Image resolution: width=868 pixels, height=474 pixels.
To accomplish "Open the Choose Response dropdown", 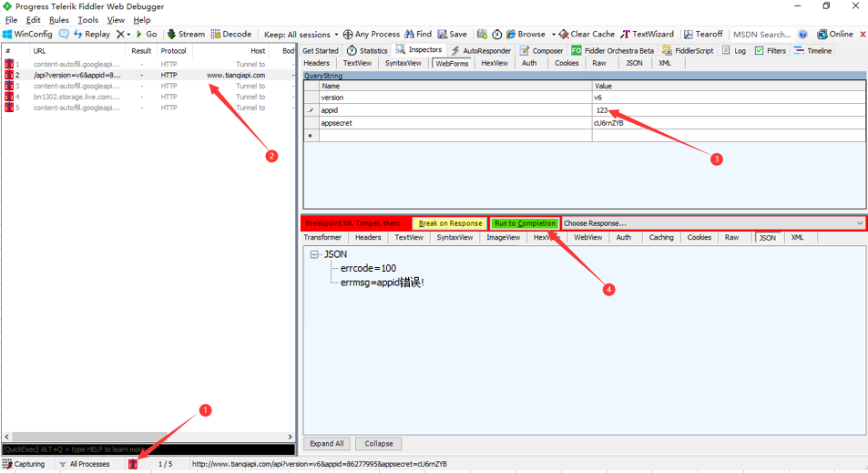I will point(713,223).
